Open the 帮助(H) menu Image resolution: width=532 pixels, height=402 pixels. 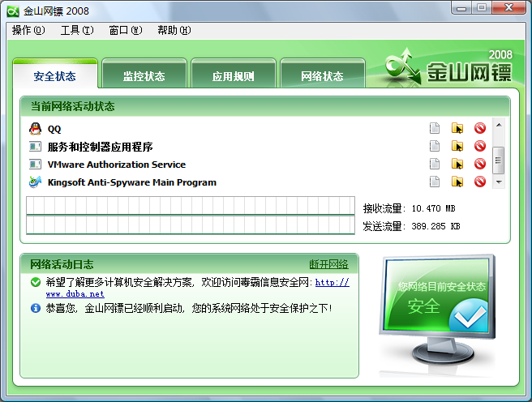174,30
